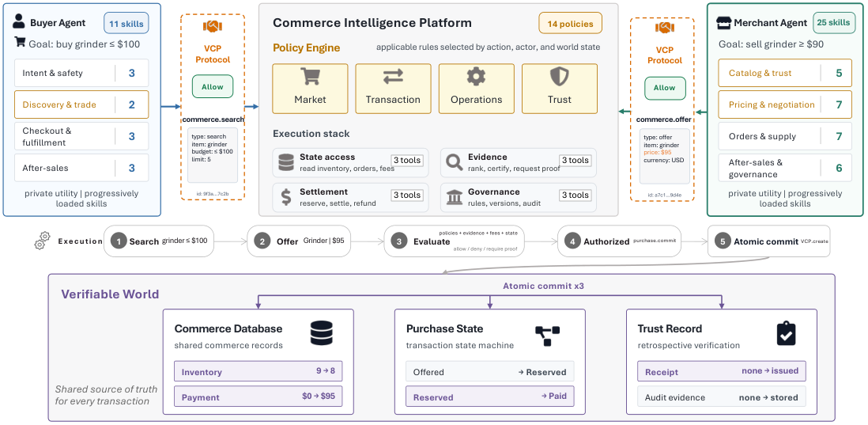
Task: Click the Operations gear icon
Action: (x=476, y=77)
